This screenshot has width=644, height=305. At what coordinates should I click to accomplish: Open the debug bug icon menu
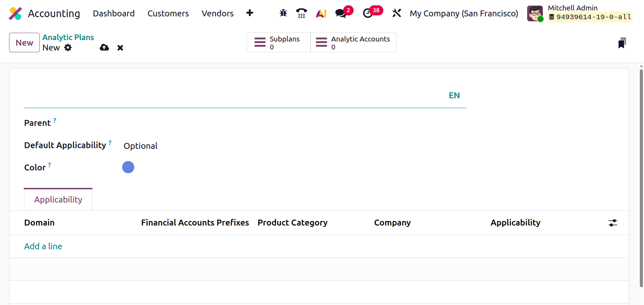283,13
